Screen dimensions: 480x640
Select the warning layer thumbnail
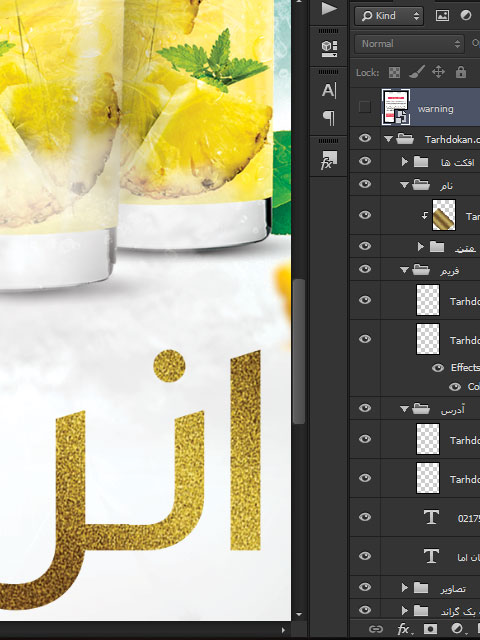[x=396, y=107]
